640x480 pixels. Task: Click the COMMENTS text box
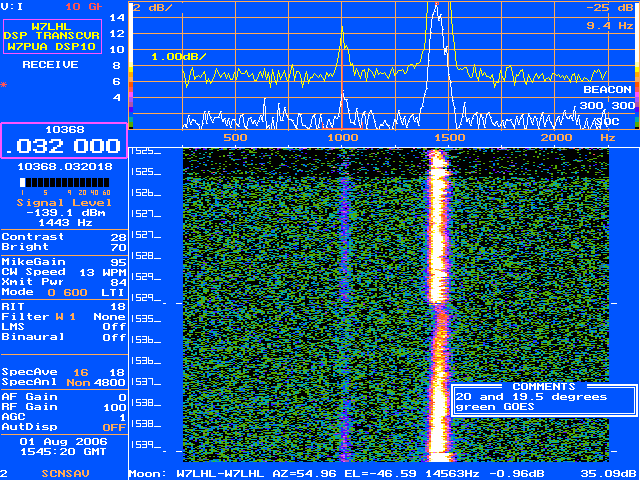tap(543, 400)
